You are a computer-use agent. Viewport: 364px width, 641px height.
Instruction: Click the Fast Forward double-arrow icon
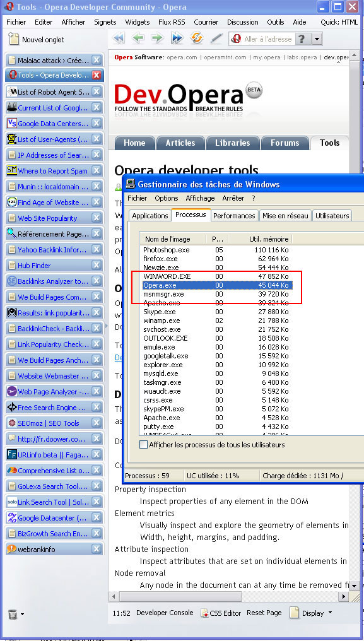tap(177, 39)
